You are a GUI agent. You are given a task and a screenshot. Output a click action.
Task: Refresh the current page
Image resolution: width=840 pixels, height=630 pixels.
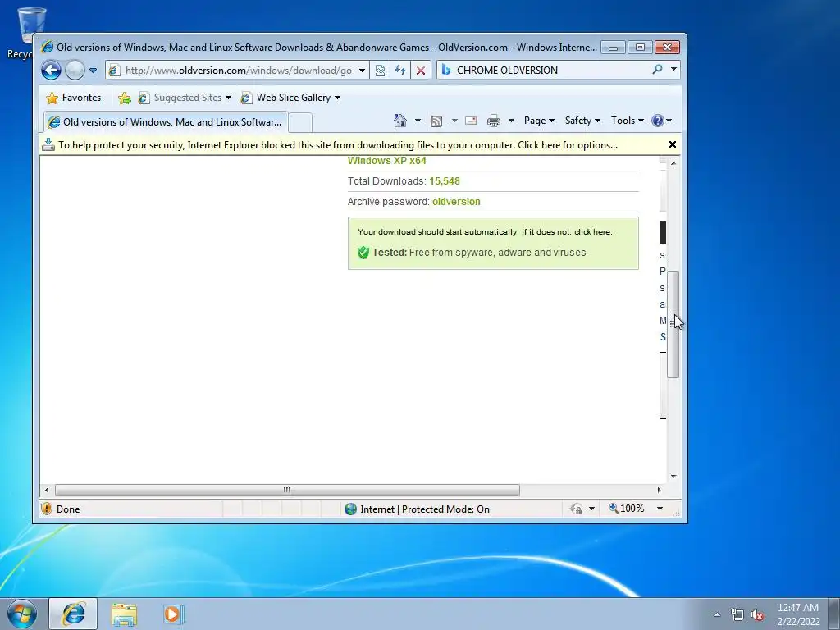click(x=400, y=71)
